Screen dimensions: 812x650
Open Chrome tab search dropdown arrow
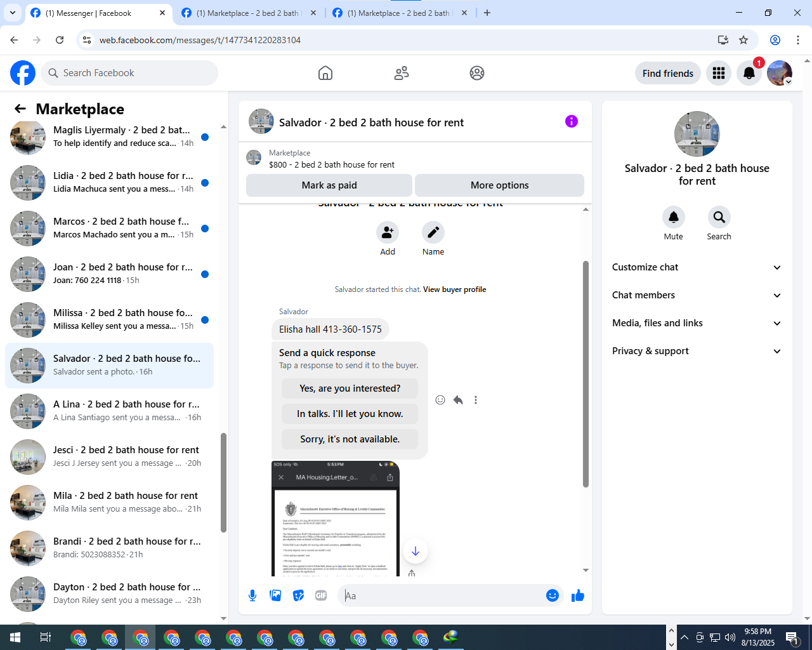13,13
